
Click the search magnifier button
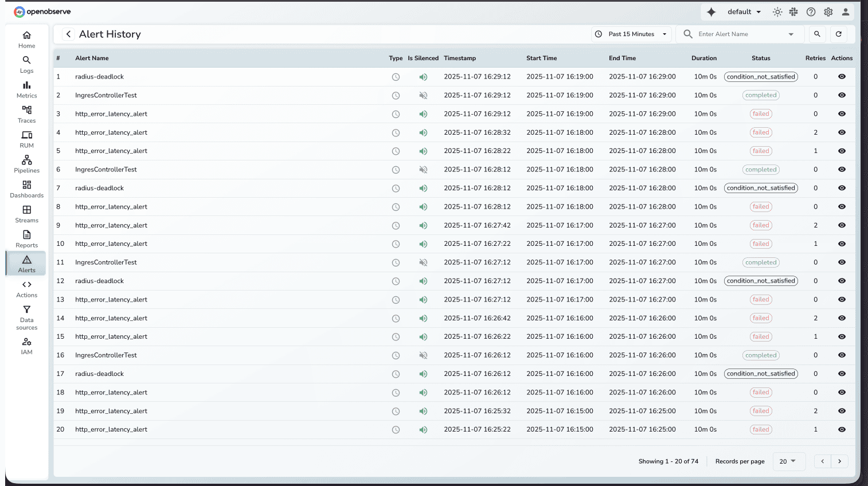[x=817, y=34]
